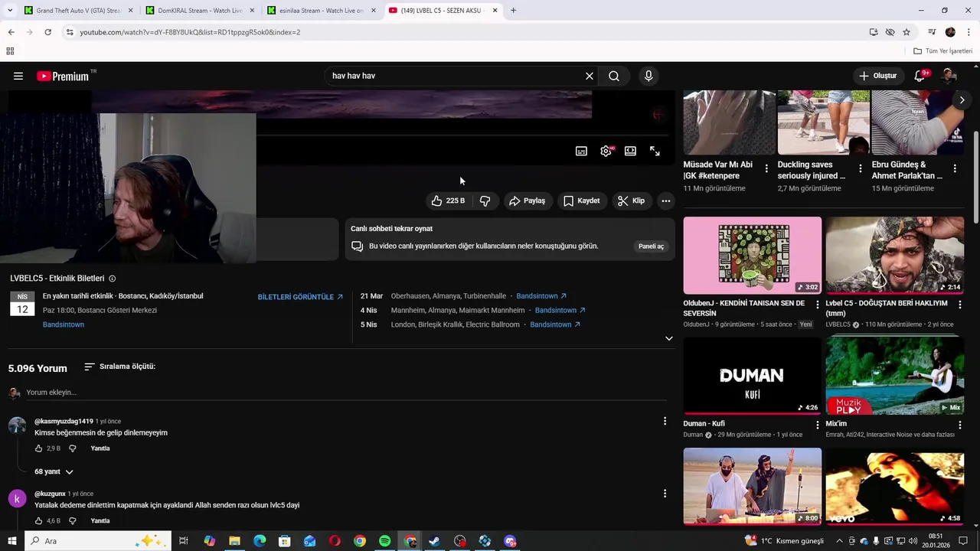Open Bandsintown link for Oberhausen event
This screenshot has height=551, width=980.
tap(541, 296)
